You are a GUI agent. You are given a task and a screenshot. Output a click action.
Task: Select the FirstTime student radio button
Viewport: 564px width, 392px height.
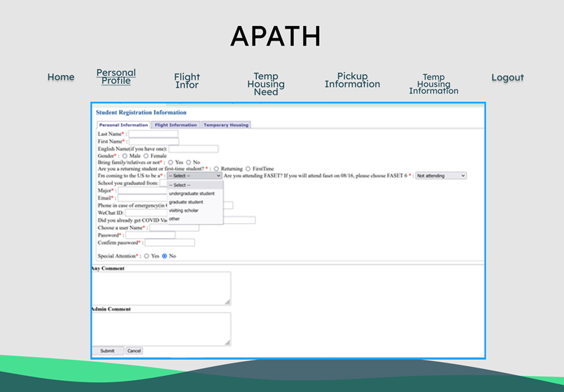click(248, 169)
